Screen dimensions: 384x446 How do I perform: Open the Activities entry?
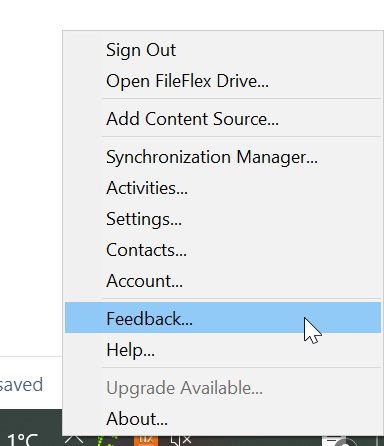223,188
